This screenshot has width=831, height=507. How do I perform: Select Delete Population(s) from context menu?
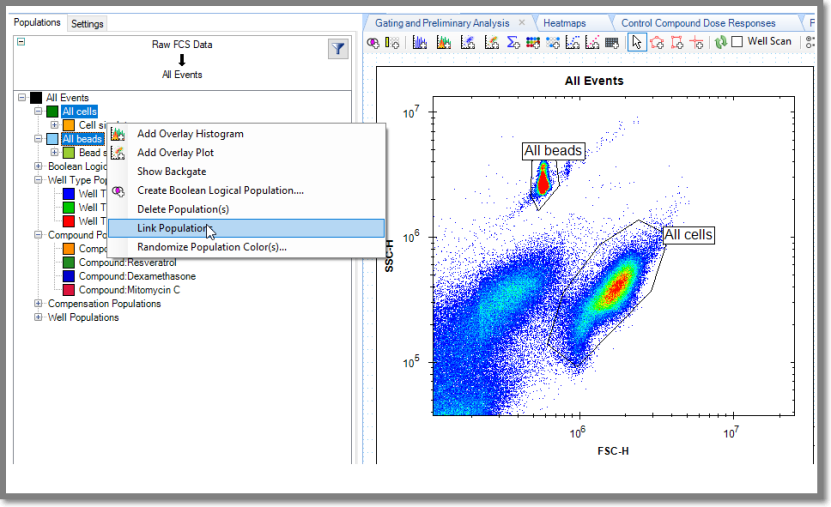[x=246, y=209]
